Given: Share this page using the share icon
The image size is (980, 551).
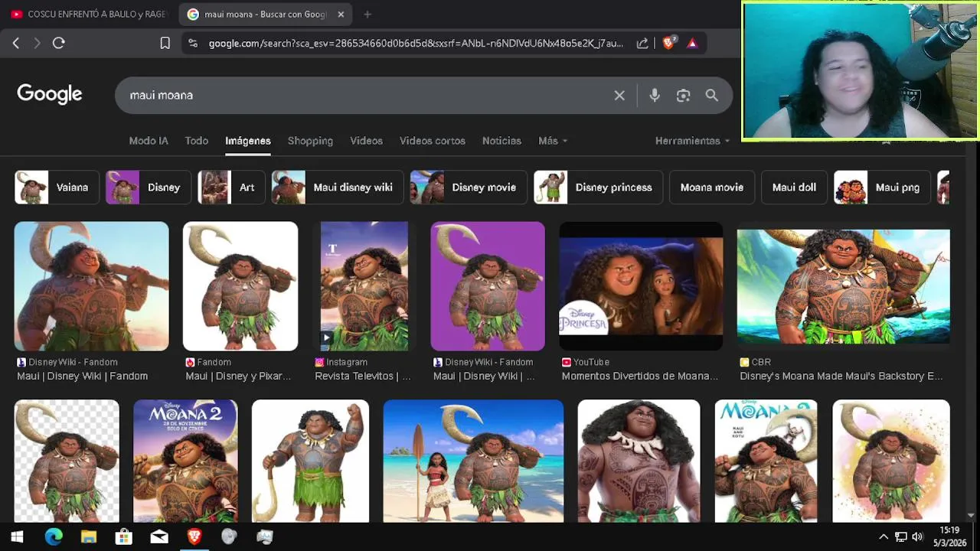Looking at the screenshot, I should 642,44.
